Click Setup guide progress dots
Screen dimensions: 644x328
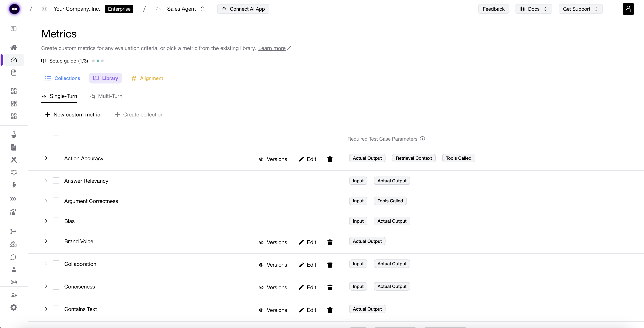(x=98, y=61)
